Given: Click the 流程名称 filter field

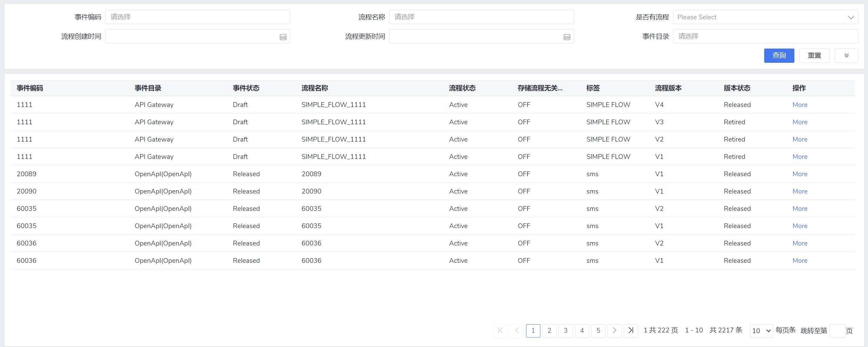Looking at the screenshot, I should [481, 17].
